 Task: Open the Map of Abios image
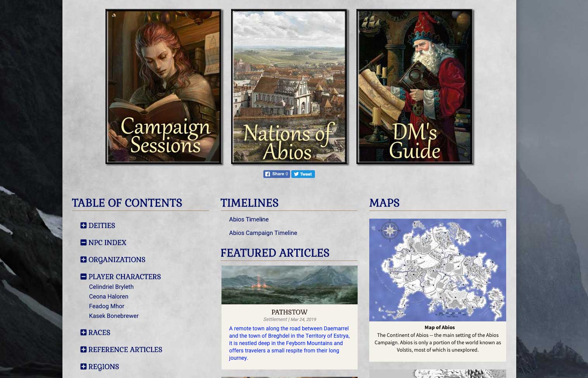(x=438, y=270)
